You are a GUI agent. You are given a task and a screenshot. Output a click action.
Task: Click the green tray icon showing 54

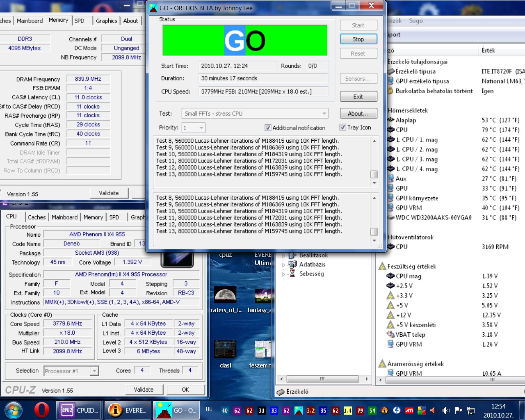coord(372,410)
